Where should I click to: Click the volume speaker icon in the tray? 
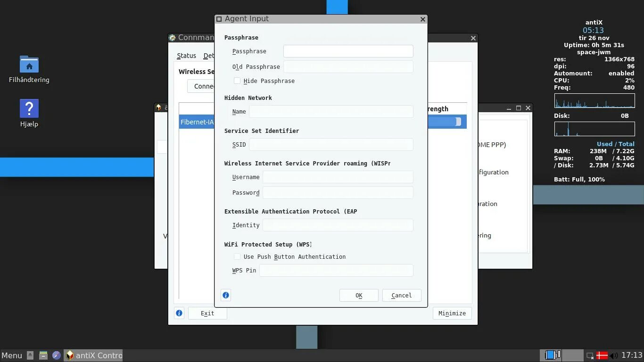[614, 355]
